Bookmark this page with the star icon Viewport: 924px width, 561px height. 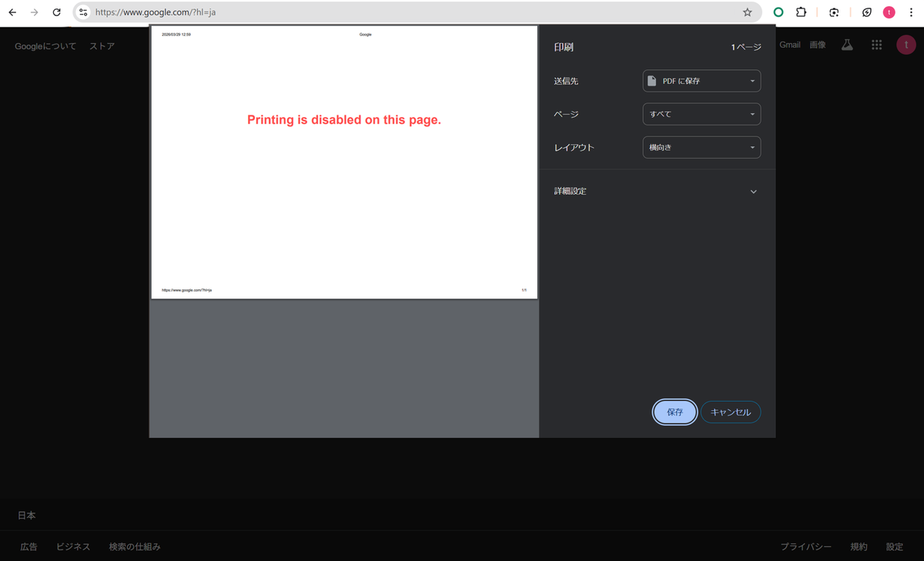(x=747, y=12)
